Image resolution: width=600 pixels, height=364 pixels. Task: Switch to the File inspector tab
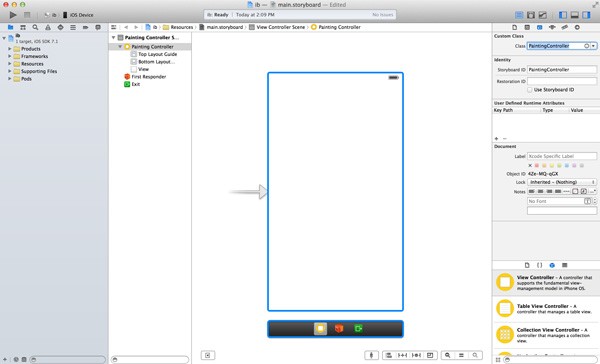click(515, 28)
